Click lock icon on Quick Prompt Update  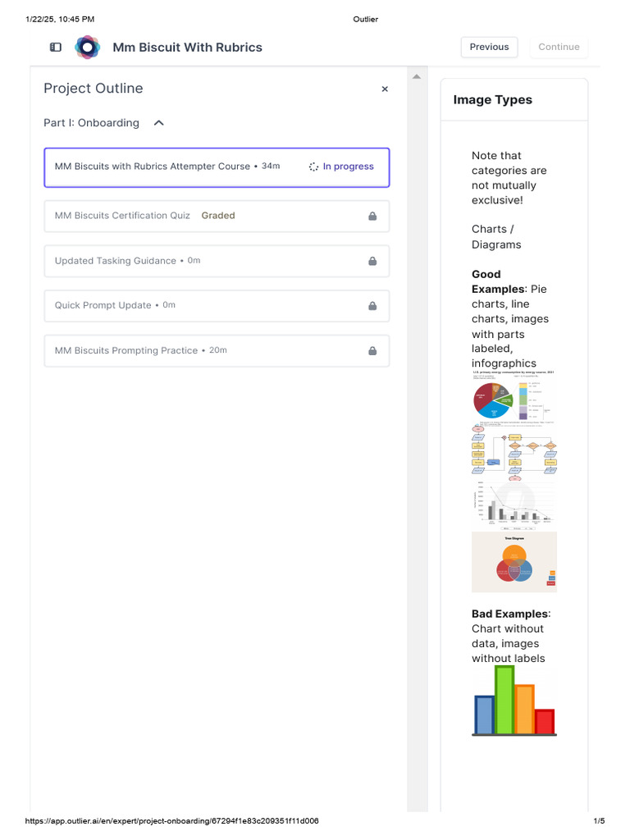[372, 306]
